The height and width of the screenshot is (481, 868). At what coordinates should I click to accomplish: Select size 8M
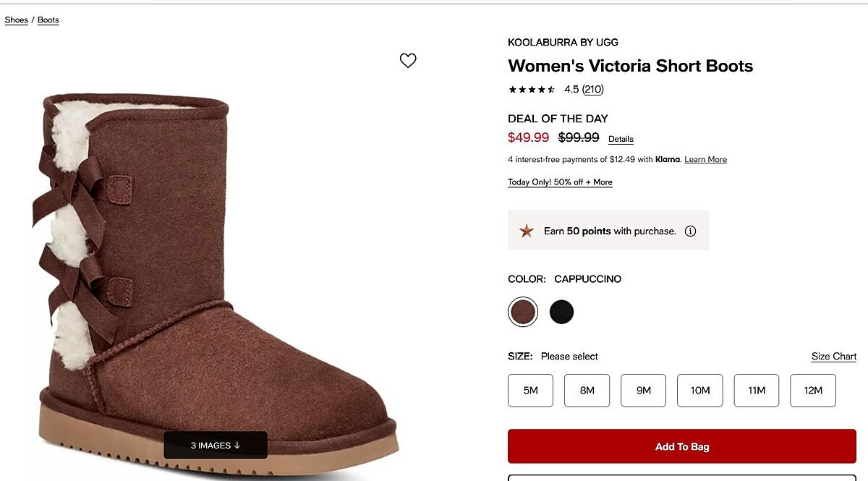click(587, 391)
